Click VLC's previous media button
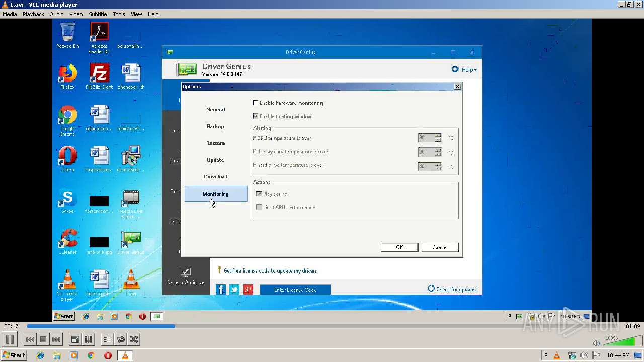The width and height of the screenshot is (644, 362). coord(30,339)
